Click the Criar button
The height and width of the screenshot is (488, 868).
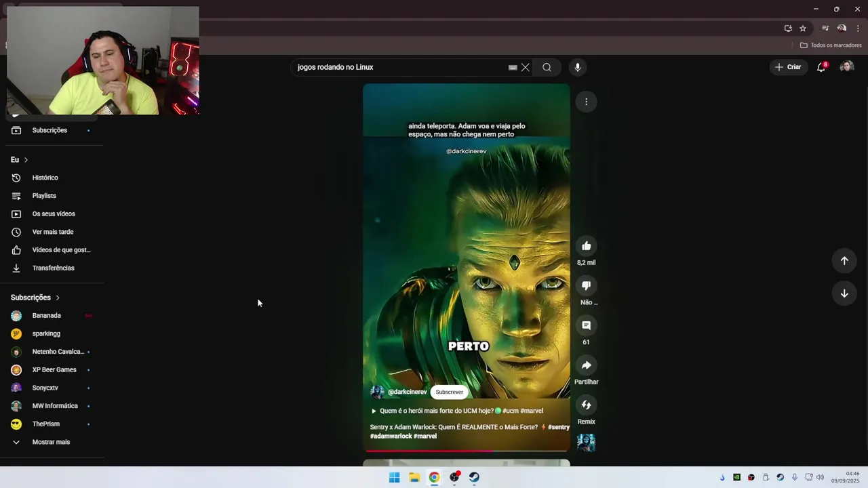788,67
